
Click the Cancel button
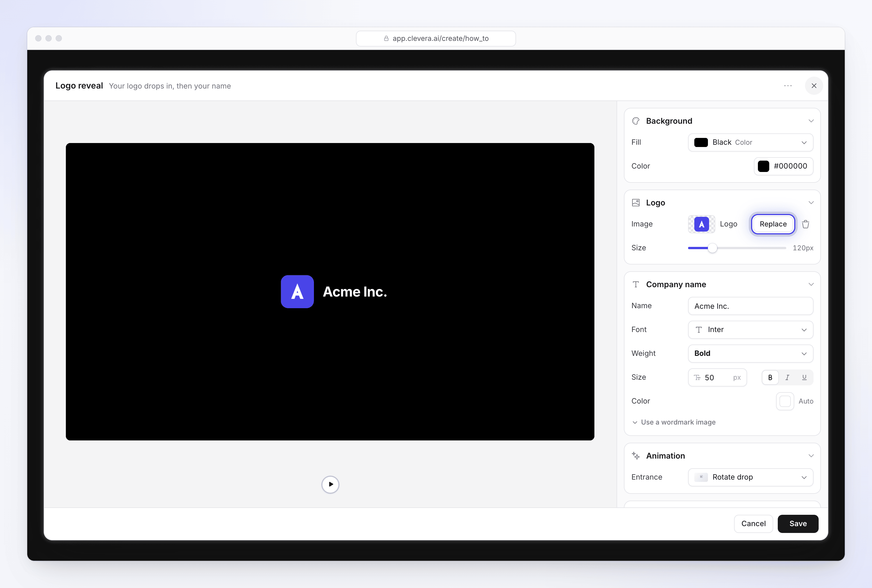753,524
